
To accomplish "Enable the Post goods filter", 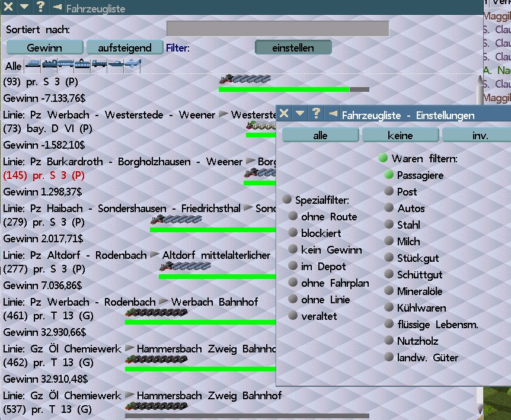I will (389, 191).
